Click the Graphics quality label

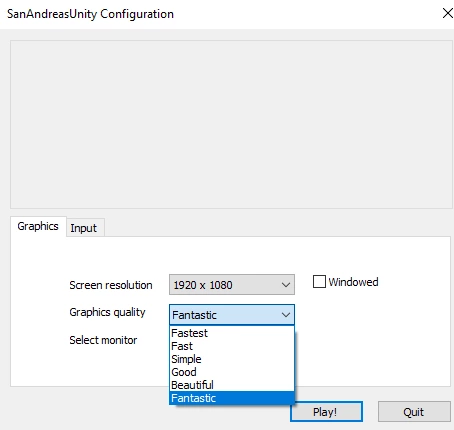pos(107,312)
